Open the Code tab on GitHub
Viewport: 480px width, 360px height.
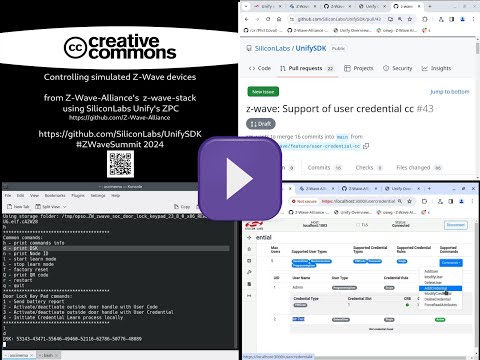260,68
